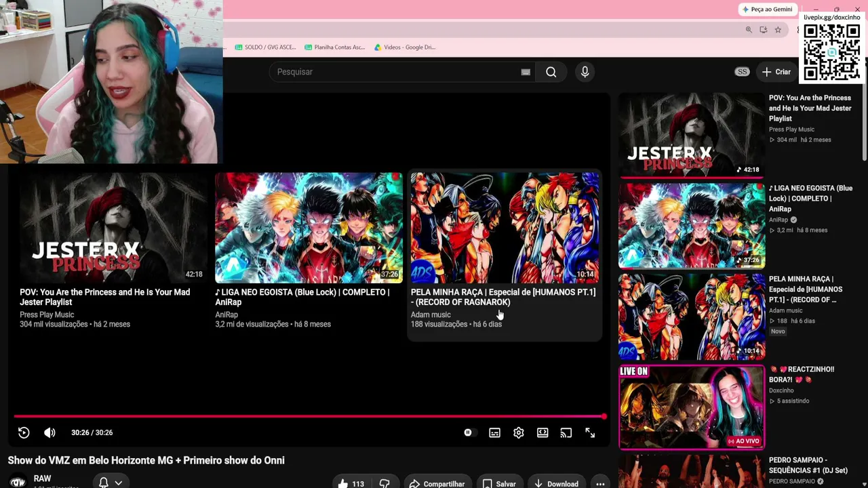868x488 pixels.
Task: Open Liga Neo Egoista end-screen thumbnail
Action: click(309, 228)
